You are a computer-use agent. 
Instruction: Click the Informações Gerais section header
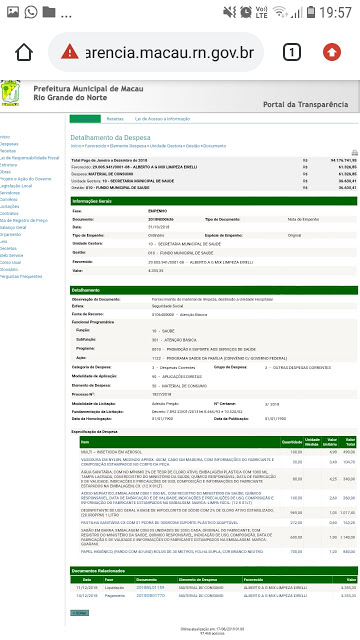pyautogui.click(x=214, y=201)
